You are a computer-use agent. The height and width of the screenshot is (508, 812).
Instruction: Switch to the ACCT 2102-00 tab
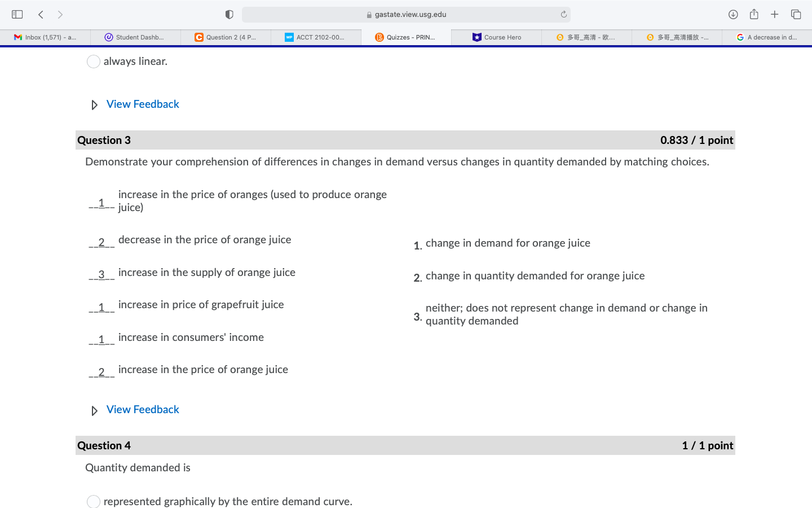[x=316, y=37]
